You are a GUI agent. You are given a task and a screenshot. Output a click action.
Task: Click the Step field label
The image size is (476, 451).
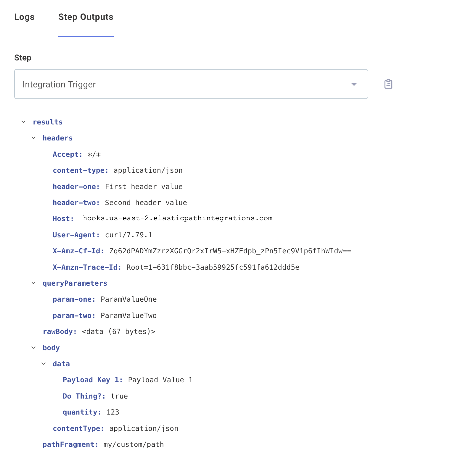click(23, 57)
